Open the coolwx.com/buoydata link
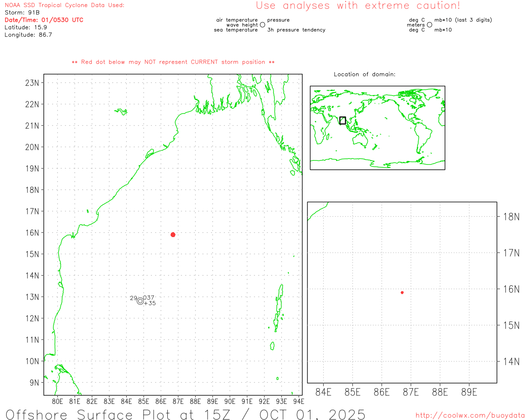Image resolution: width=525 pixels, height=420 pixels. coord(470,415)
